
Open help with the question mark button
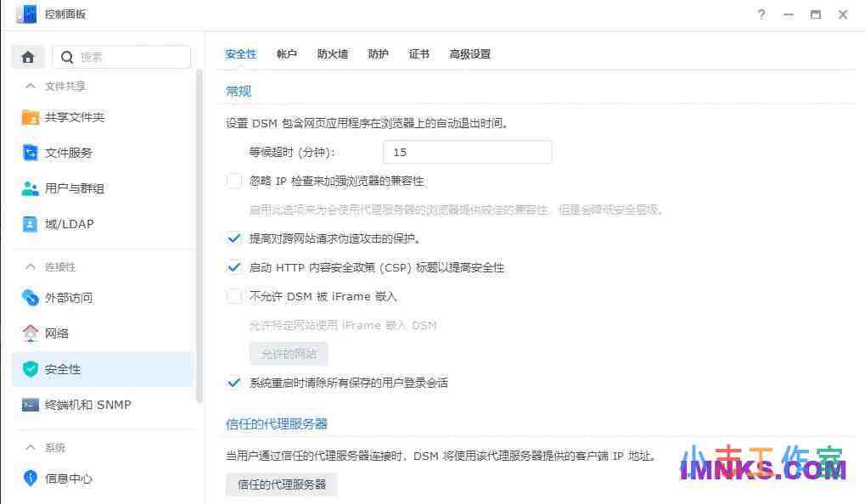(x=761, y=14)
